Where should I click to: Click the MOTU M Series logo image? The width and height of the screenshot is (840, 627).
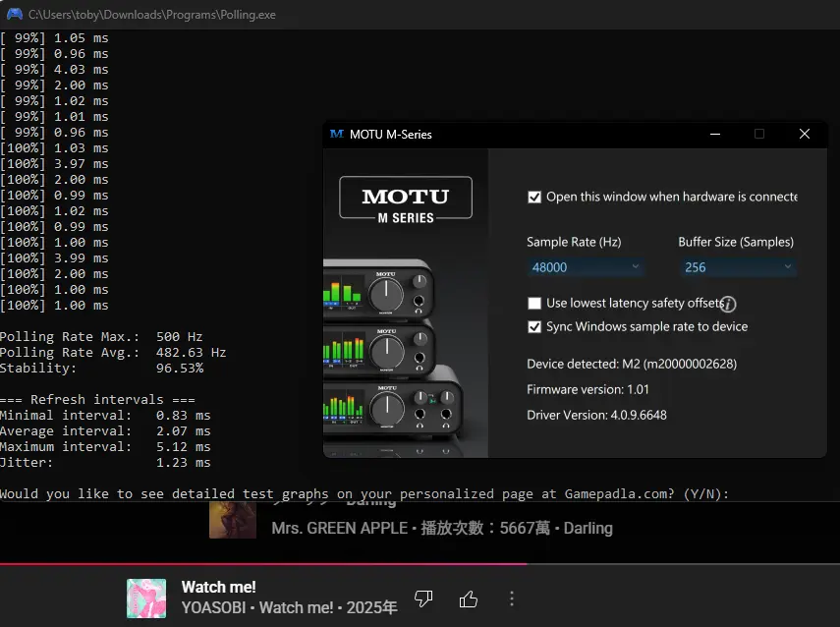[x=406, y=198]
